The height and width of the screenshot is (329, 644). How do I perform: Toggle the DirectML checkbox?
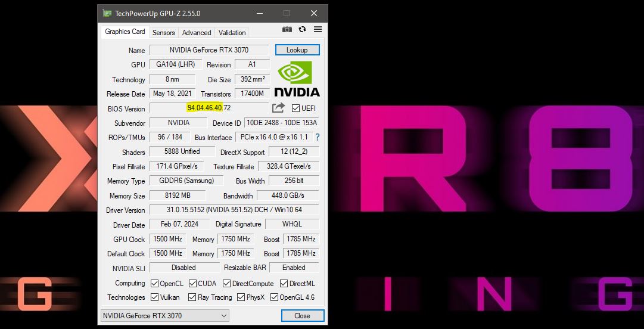click(x=284, y=284)
